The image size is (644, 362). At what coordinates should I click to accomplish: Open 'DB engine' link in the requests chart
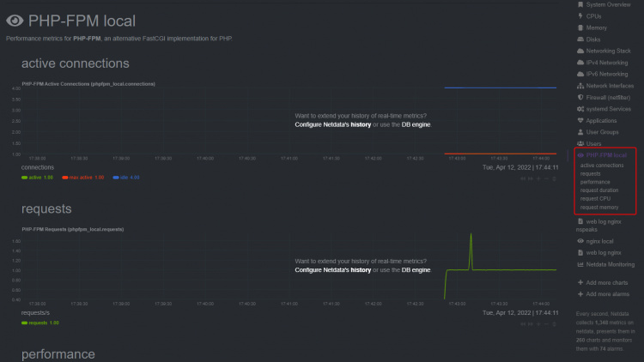tap(416, 269)
